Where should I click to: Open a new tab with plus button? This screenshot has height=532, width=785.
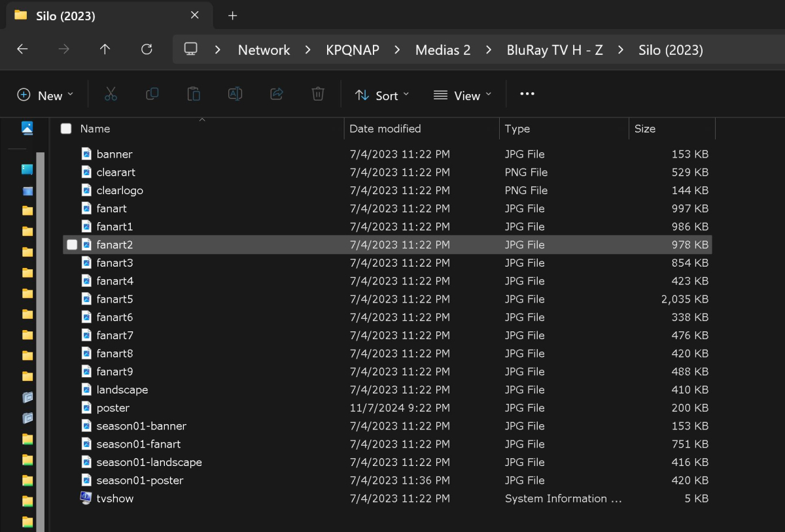click(232, 16)
